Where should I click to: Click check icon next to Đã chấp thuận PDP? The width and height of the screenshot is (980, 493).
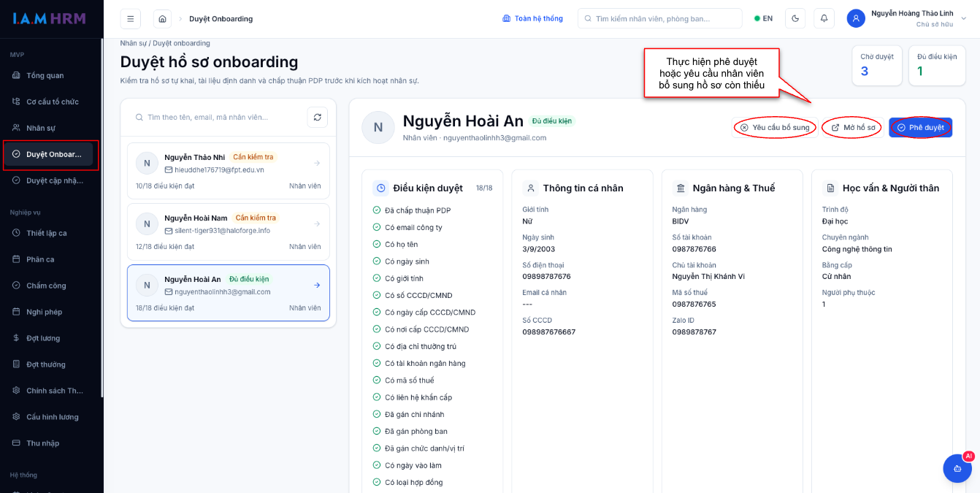(x=377, y=210)
